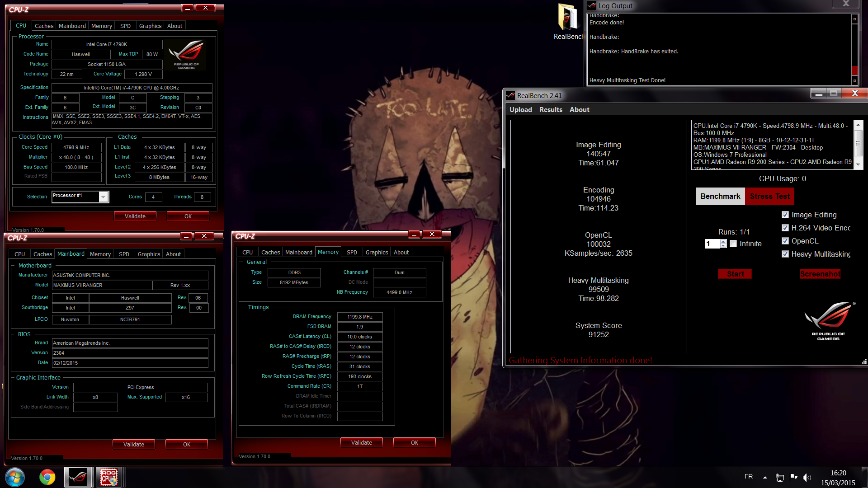Image resolution: width=868 pixels, height=488 pixels.
Task: Enable the Infinite runs checkbox
Action: coord(733,244)
